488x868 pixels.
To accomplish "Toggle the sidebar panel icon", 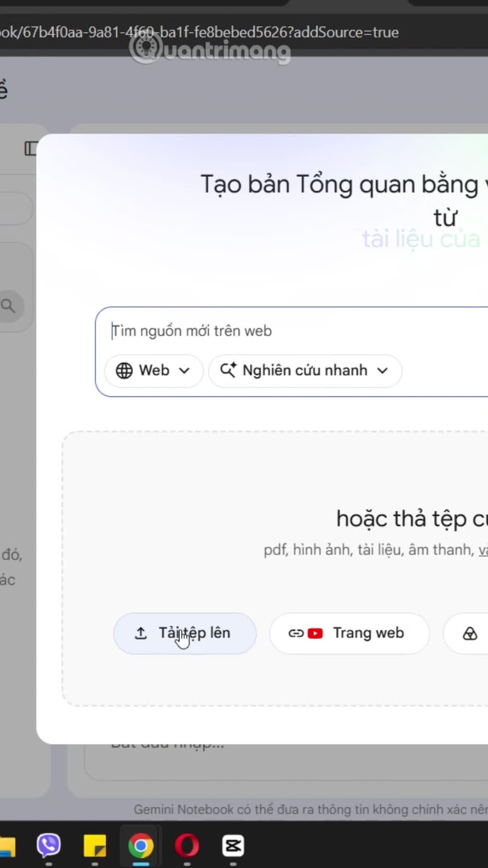I will [x=30, y=148].
